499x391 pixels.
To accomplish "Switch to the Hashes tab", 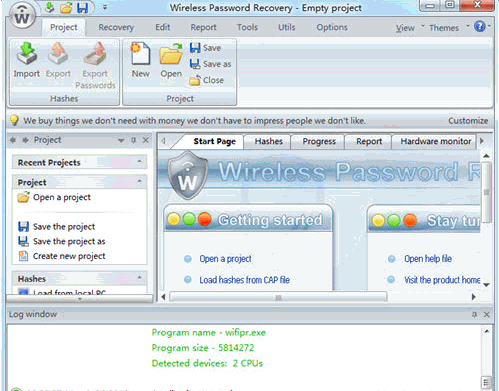I will point(268,141).
